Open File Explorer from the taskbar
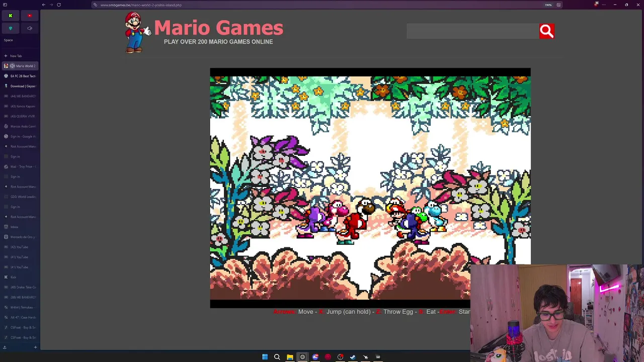This screenshot has height=362, width=644. (290, 357)
